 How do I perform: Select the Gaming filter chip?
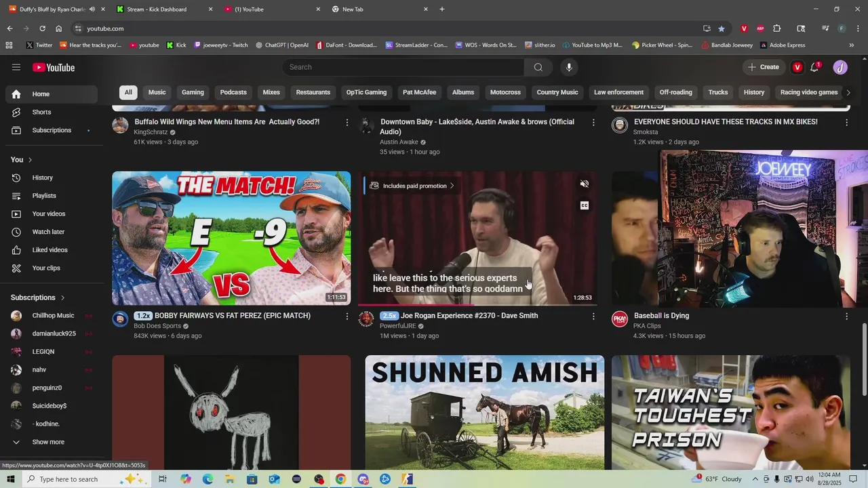(193, 92)
